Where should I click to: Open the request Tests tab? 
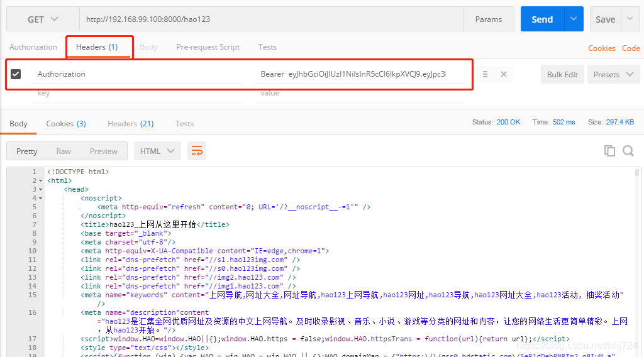pyautogui.click(x=267, y=47)
